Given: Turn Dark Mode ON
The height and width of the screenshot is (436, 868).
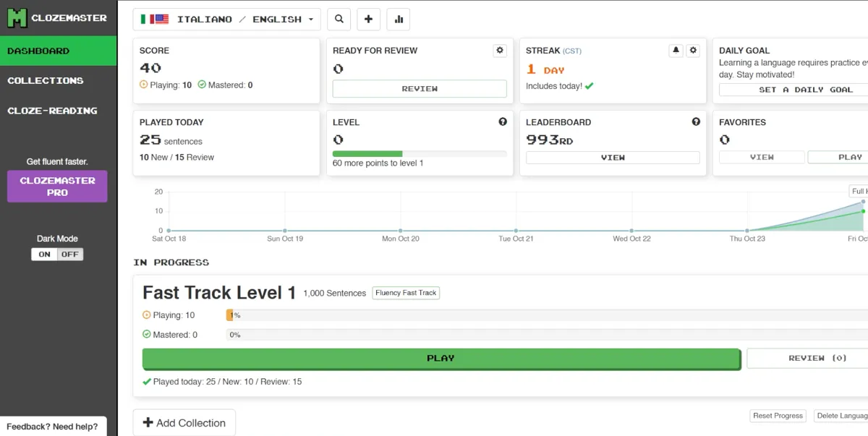Looking at the screenshot, I should pos(44,255).
